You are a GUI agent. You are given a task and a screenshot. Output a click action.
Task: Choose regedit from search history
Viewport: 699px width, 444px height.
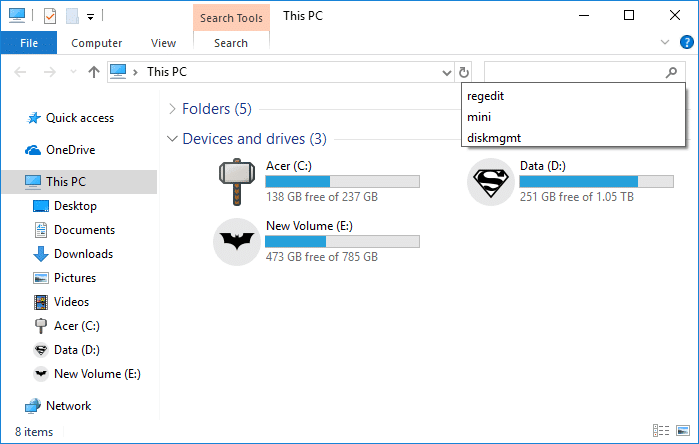(573, 96)
